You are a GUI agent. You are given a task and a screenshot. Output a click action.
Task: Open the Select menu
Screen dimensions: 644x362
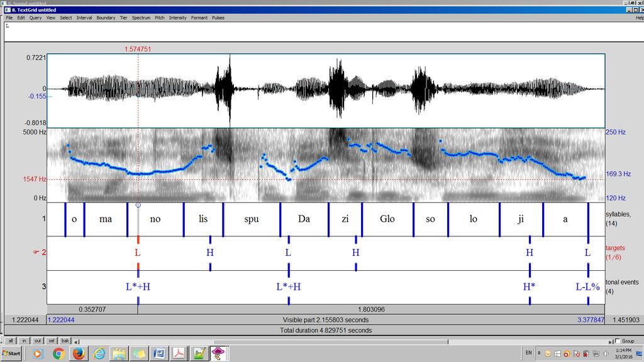click(x=65, y=18)
